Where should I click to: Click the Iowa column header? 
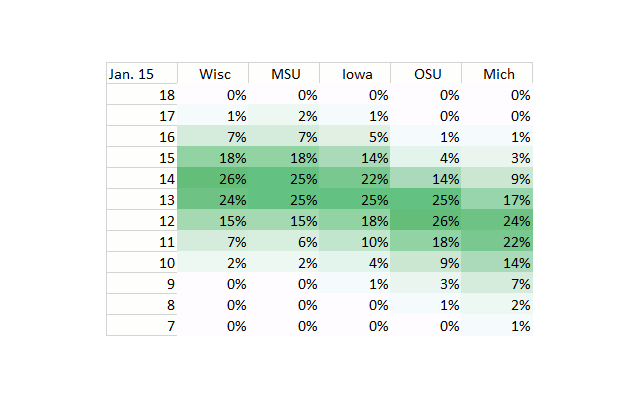click(x=356, y=74)
